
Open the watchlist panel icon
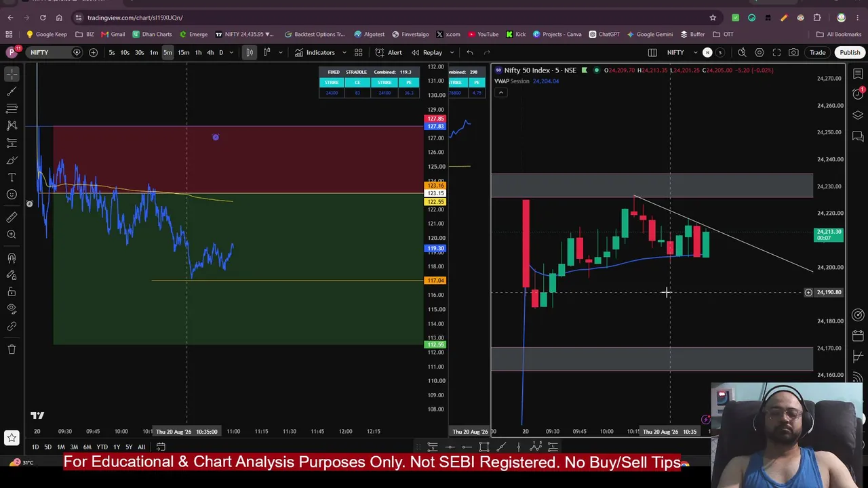pyautogui.click(x=858, y=73)
